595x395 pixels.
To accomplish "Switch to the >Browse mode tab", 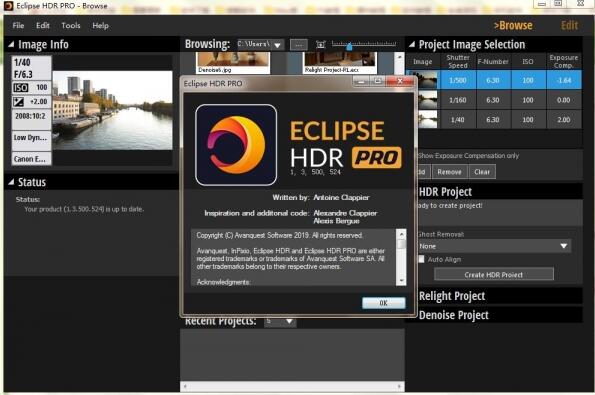I will click(x=513, y=25).
